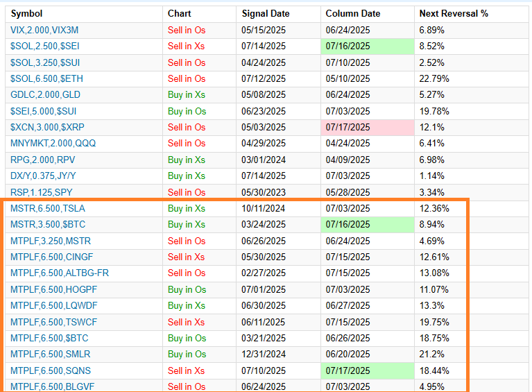Open the $SOL,3.250,$SUI symbol link
This screenshot has height=392, width=532.
pyautogui.click(x=45, y=62)
